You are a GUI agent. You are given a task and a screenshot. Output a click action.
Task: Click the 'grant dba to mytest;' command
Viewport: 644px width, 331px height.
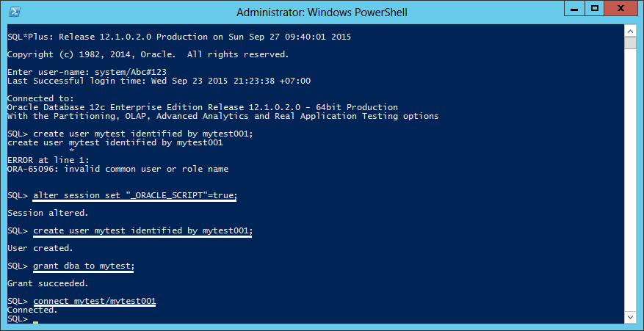coord(84,266)
